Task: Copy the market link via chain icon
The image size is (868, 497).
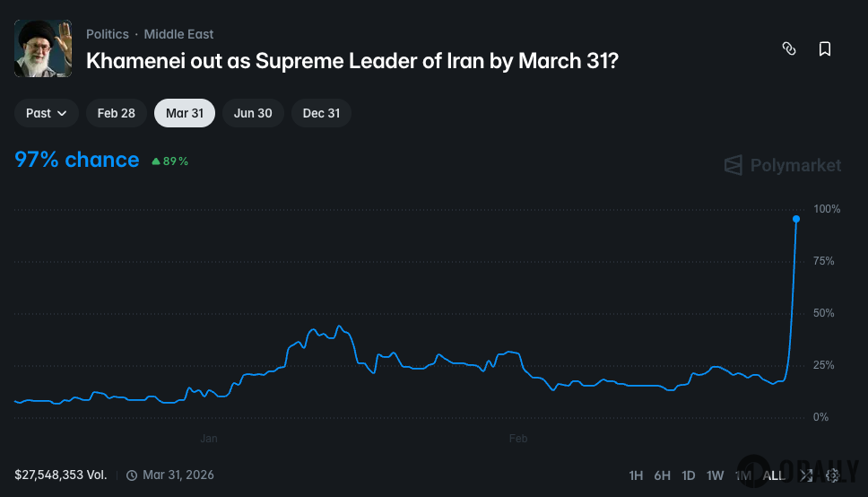Action: click(x=789, y=49)
